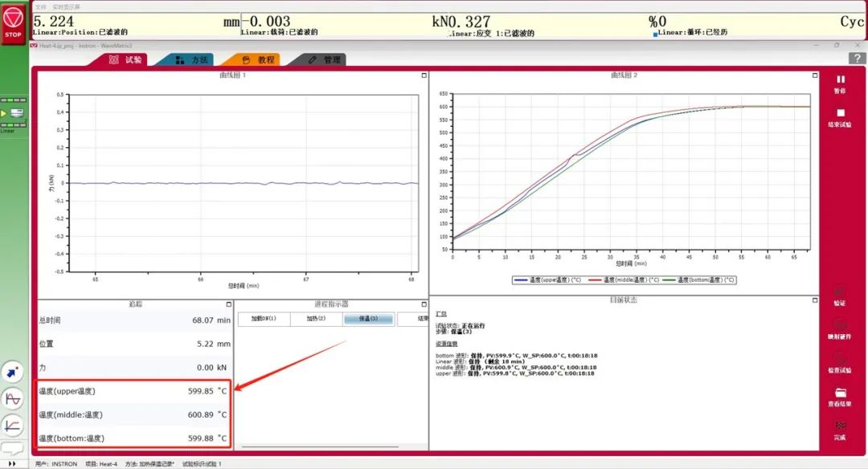Click the 映射硬件 map hardware icon
This screenshot has width=868, height=469.
pyautogui.click(x=841, y=329)
